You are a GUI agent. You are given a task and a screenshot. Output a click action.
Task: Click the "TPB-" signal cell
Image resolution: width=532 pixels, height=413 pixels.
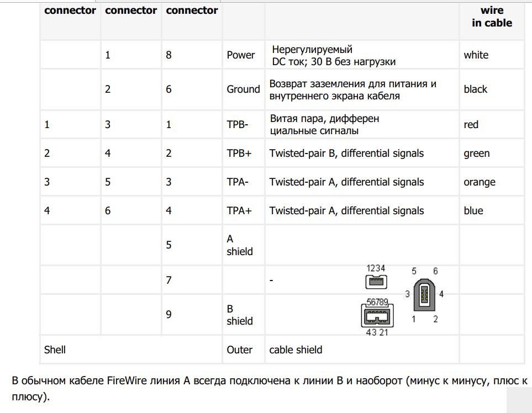(x=238, y=125)
